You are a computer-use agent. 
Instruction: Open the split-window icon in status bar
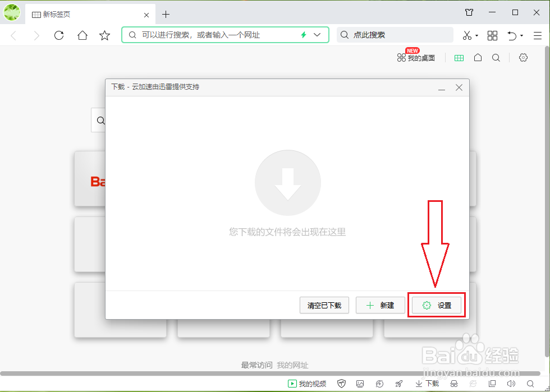(x=492, y=383)
